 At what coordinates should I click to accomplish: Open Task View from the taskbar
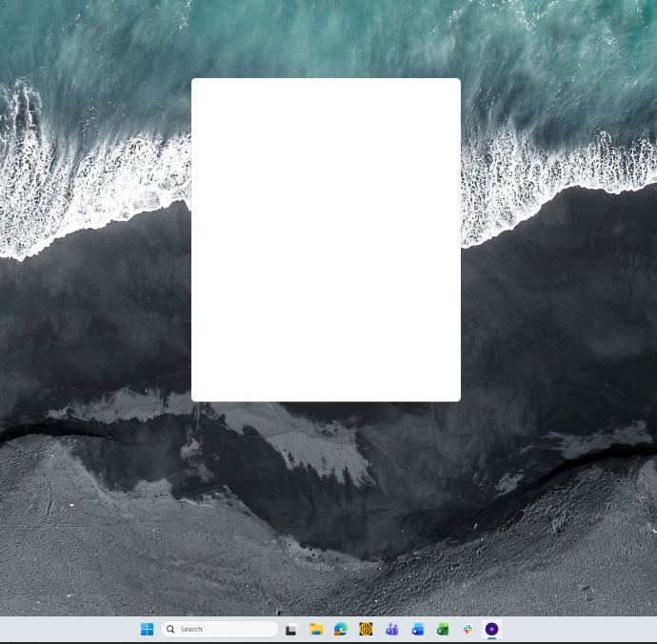(291, 629)
